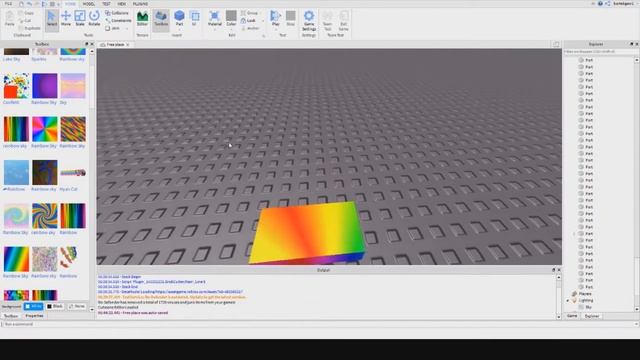The image size is (640, 360).
Task: Switch to the PLUGINS ribbon tab
Action: click(140, 4)
